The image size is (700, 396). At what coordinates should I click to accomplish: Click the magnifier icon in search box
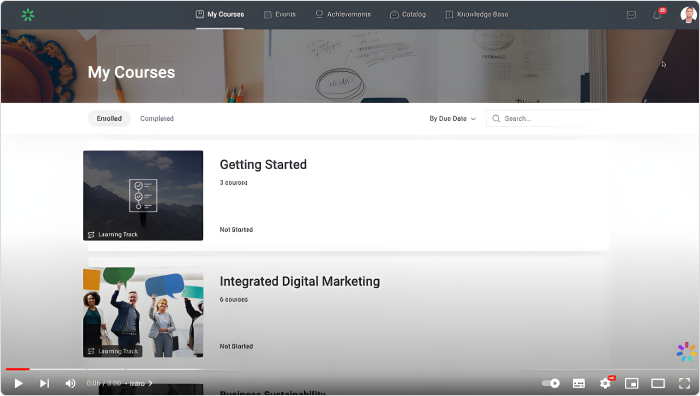tap(496, 118)
